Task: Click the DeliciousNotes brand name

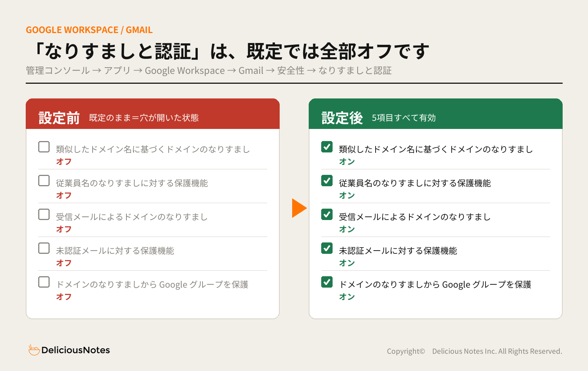Action: pyautogui.click(x=76, y=350)
